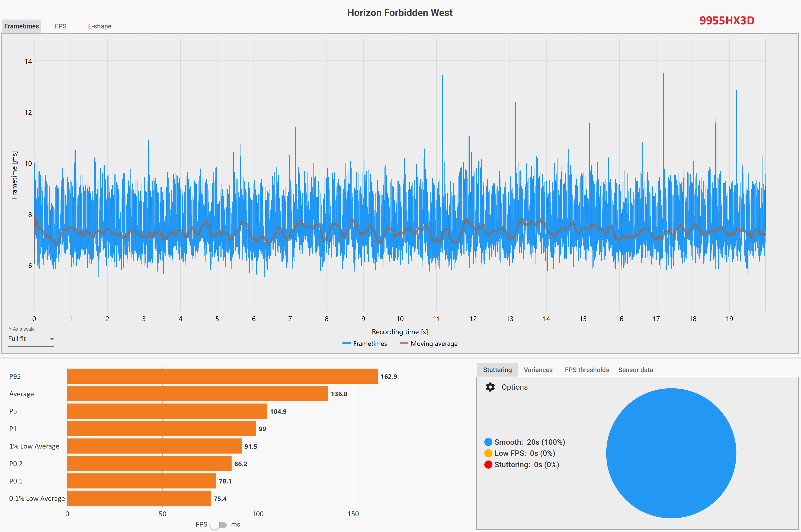Click the P95 orange bar
Viewport: 801px width, 532px height.
point(222,376)
